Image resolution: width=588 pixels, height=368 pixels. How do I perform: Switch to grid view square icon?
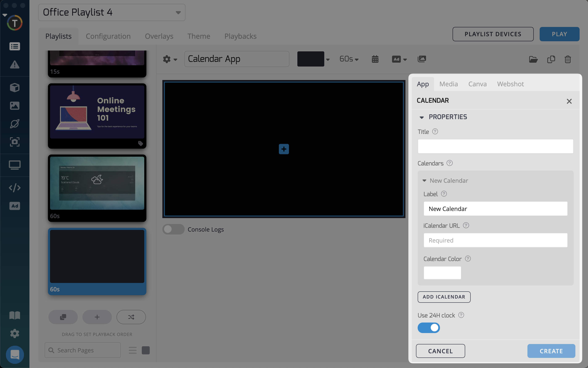click(x=146, y=350)
